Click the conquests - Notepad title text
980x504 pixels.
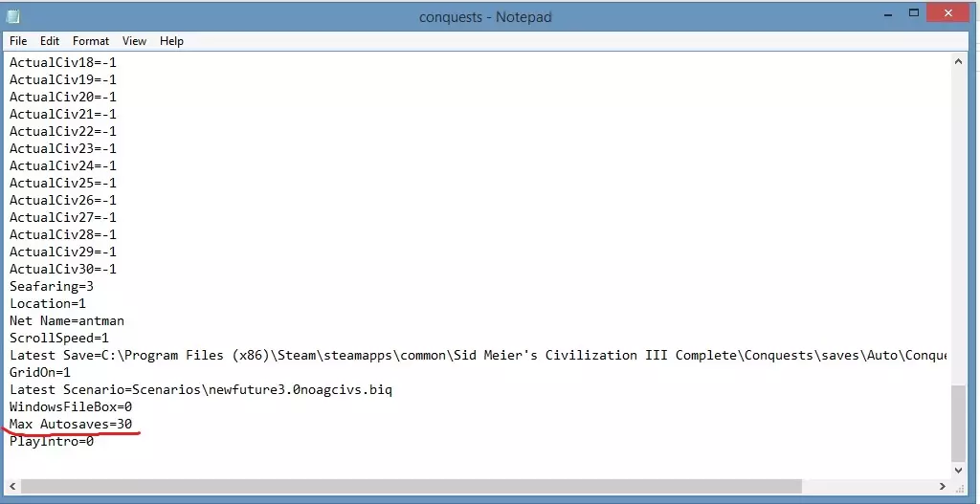pyautogui.click(x=485, y=17)
